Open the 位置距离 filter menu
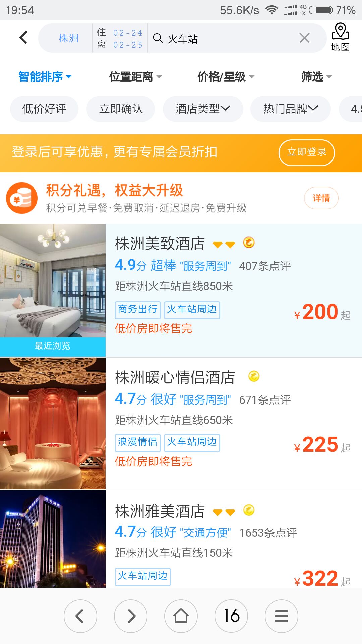This screenshot has width=362, height=644. point(135,77)
